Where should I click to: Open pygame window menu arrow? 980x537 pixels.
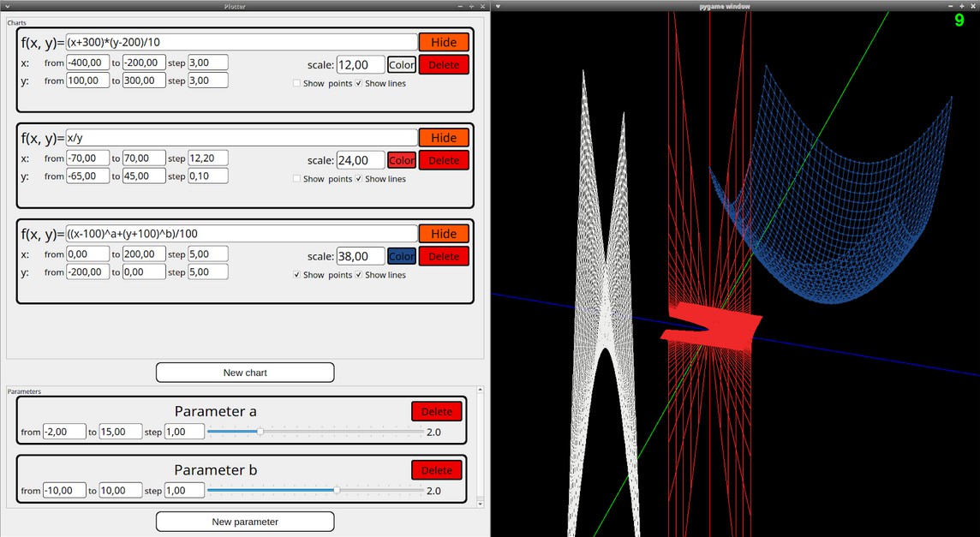498,6
